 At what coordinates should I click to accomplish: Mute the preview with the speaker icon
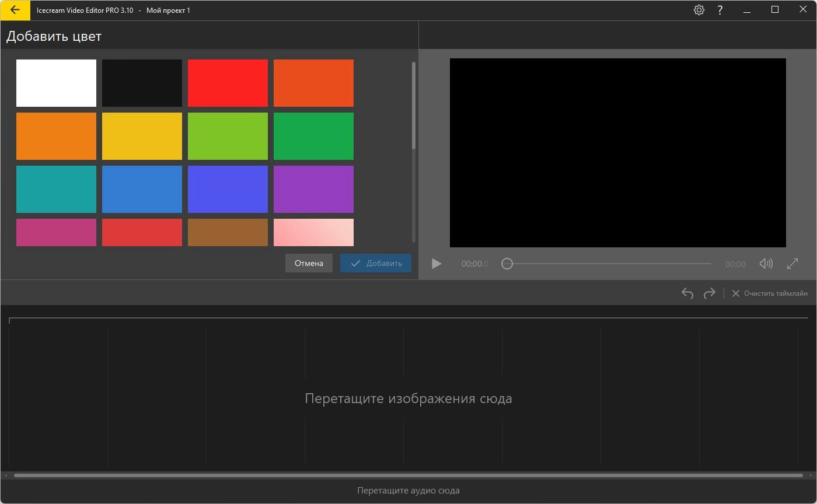pos(766,264)
